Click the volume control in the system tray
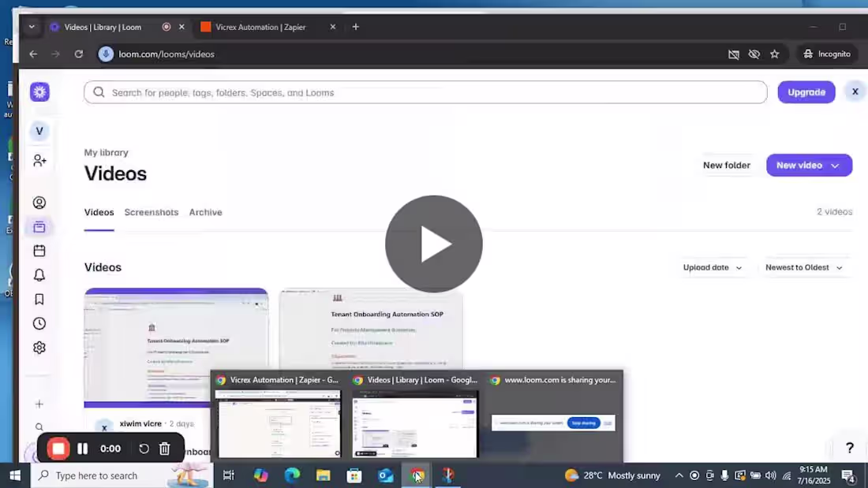Viewport: 868px width, 488px height. 771,475
